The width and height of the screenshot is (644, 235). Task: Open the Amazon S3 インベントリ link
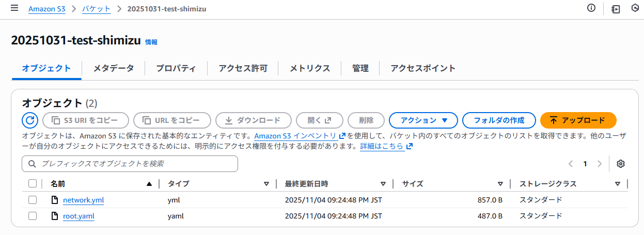tap(300, 136)
